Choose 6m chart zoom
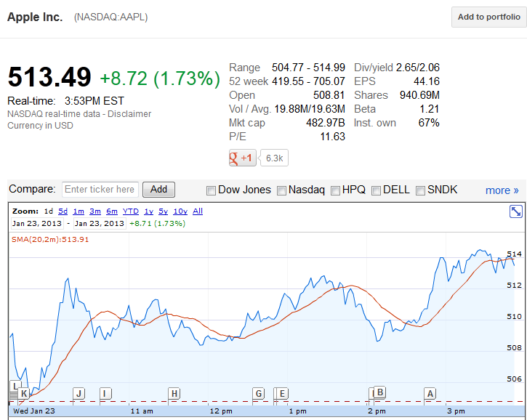 point(112,211)
